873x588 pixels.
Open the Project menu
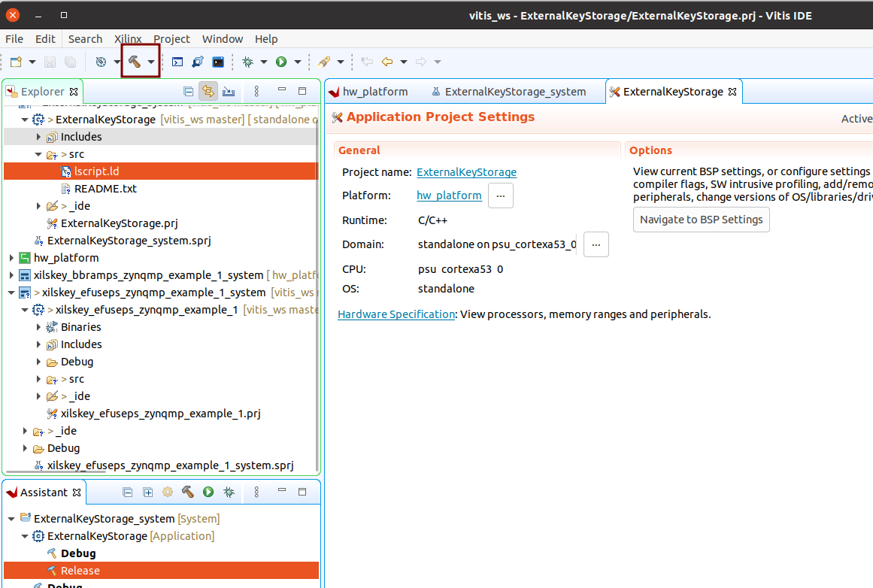click(171, 39)
